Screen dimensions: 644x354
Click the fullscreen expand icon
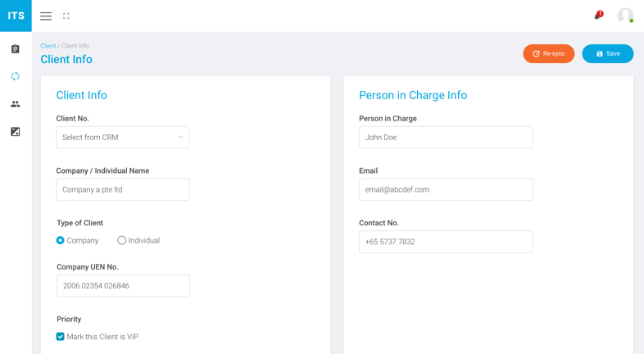click(66, 16)
